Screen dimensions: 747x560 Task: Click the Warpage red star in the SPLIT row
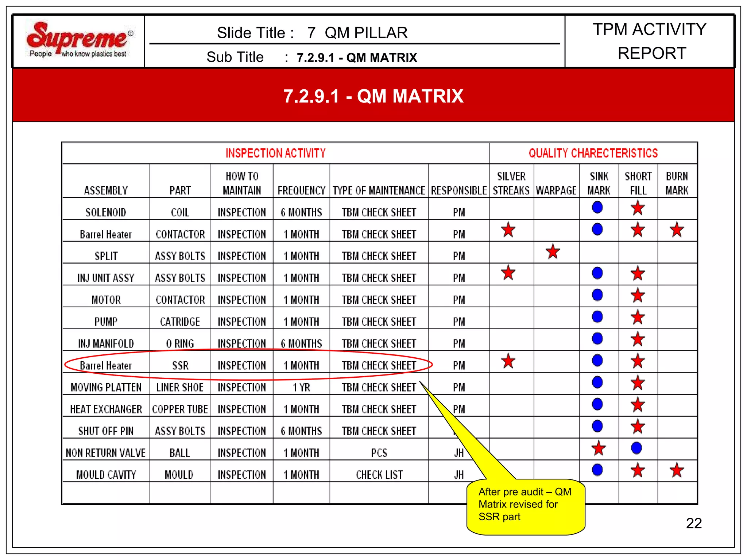[553, 252]
